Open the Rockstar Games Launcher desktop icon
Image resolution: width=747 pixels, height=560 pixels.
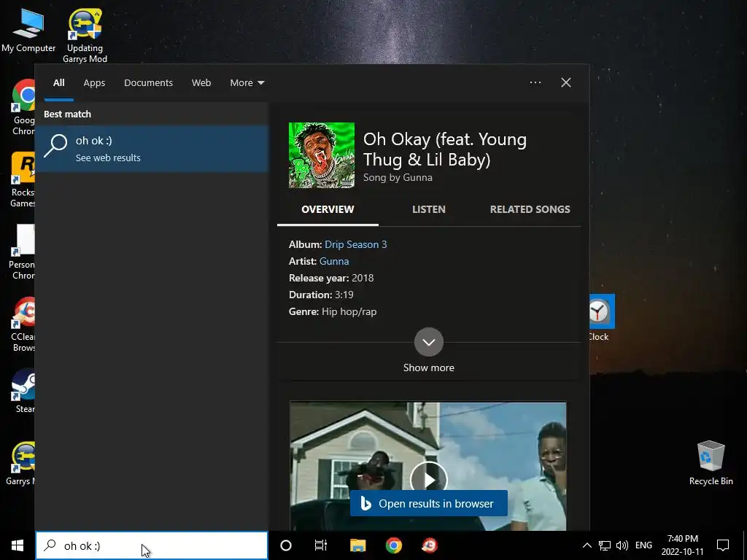click(x=23, y=180)
